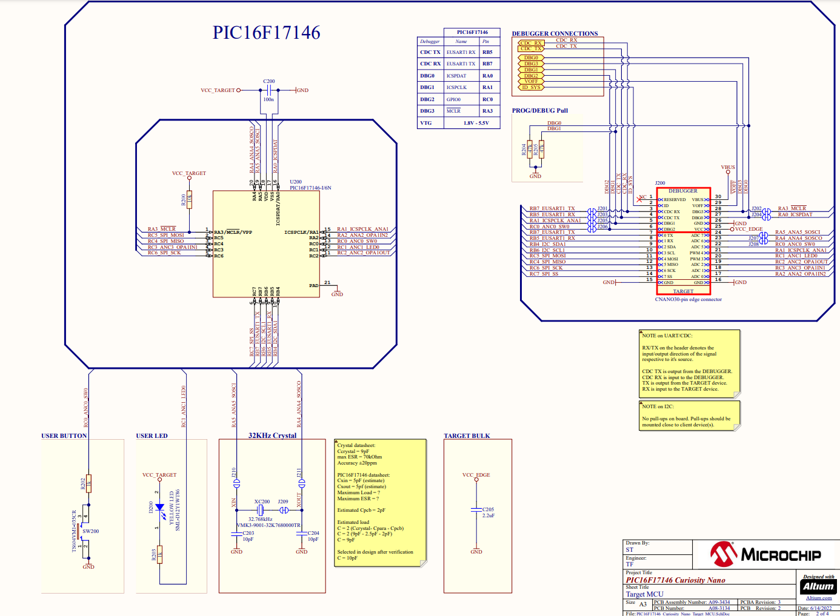This screenshot has height=616, width=840.
Task: Click the EUSART1 RX cell in pin table
Action: coord(461,52)
